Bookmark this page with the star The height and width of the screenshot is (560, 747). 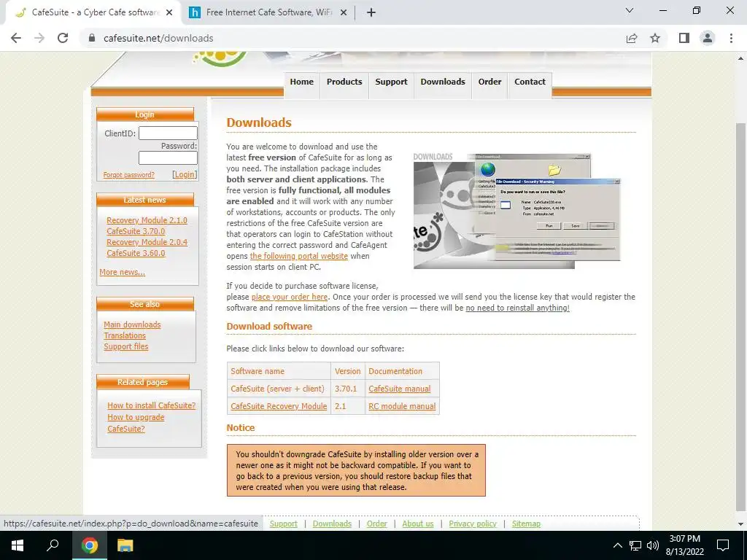[655, 38]
